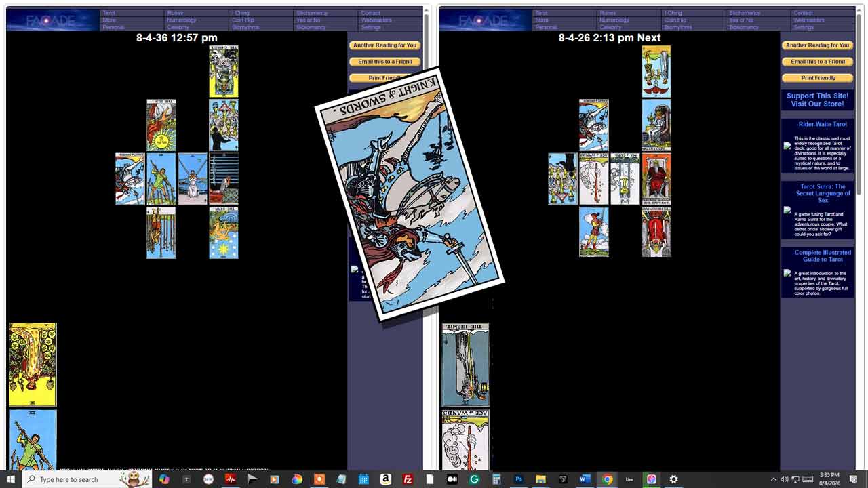This screenshot has height=488, width=868.
Task: Click the Facade logo in the left window
Action: 52,20
